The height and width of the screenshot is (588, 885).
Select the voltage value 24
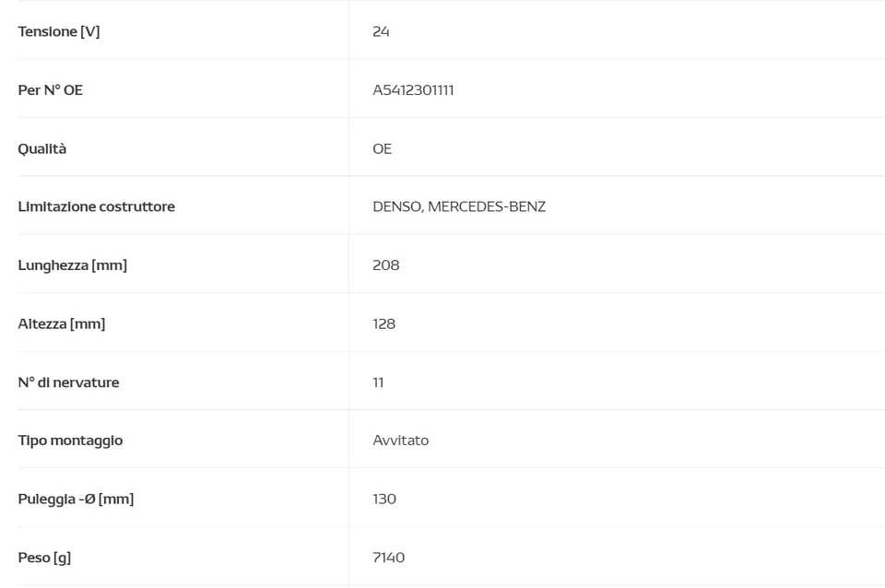[x=381, y=31]
